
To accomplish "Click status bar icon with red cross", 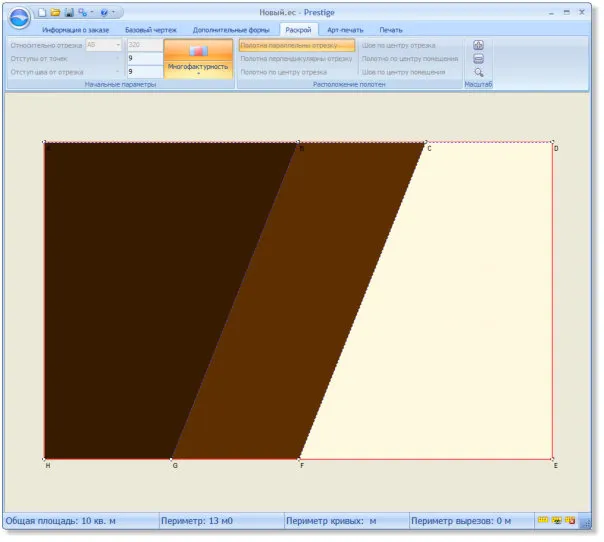I will tap(570, 520).
